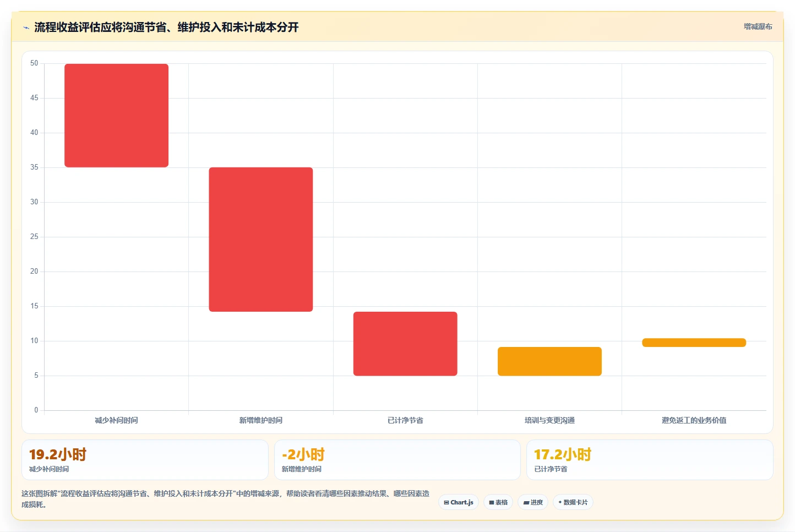Click the Chart.js tag chip
Image resolution: width=795 pixels, height=532 pixels.
[459, 502]
